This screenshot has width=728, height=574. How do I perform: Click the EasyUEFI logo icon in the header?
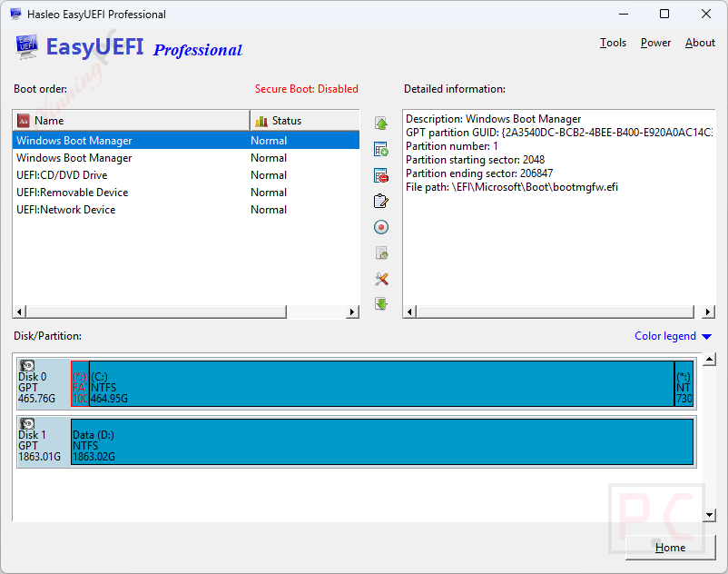(27, 46)
